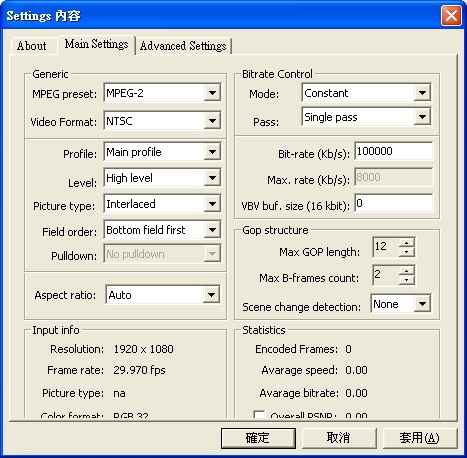Switch to the About tab
The image size is (467, 458).
[x=32, y=46]
